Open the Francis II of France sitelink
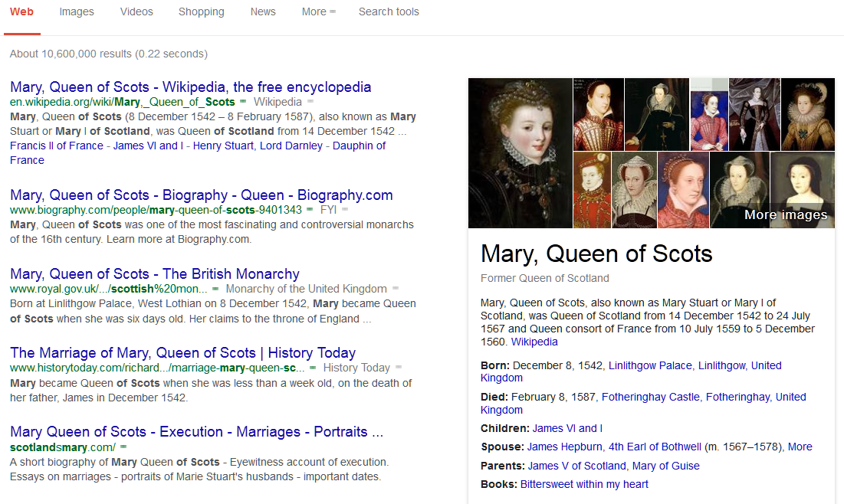 click(x=57, y=146)
